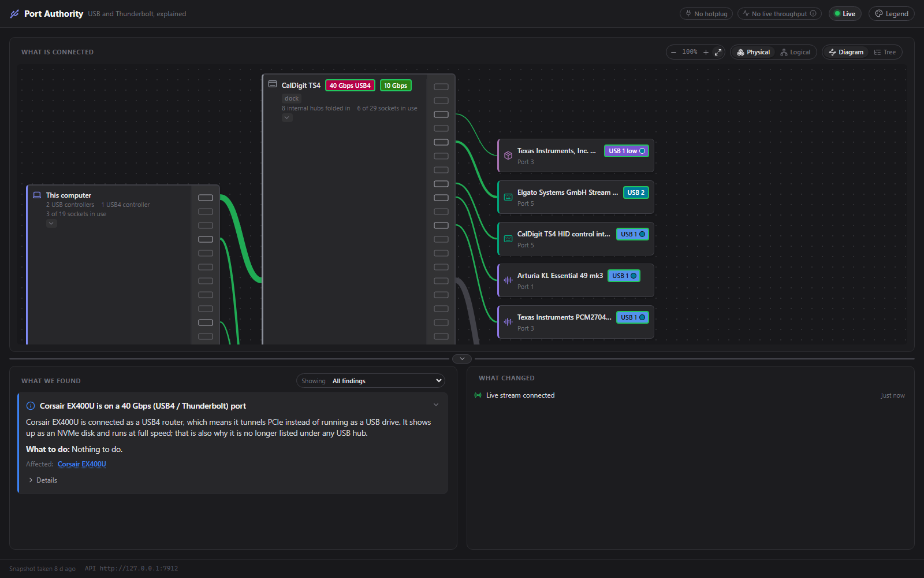This screenshot has width=924, height=578.
Task: Click the 40 Gbps USB4 badge
Action: [x=350, y=86]
